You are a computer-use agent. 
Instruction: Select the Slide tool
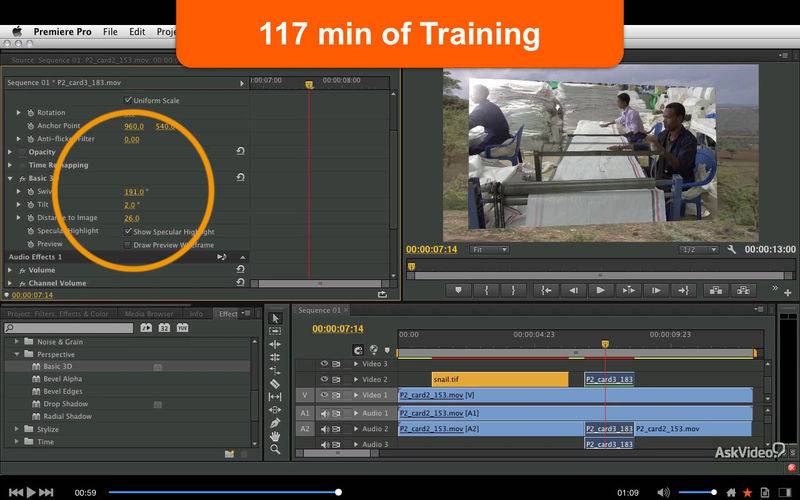pos(276,410)
